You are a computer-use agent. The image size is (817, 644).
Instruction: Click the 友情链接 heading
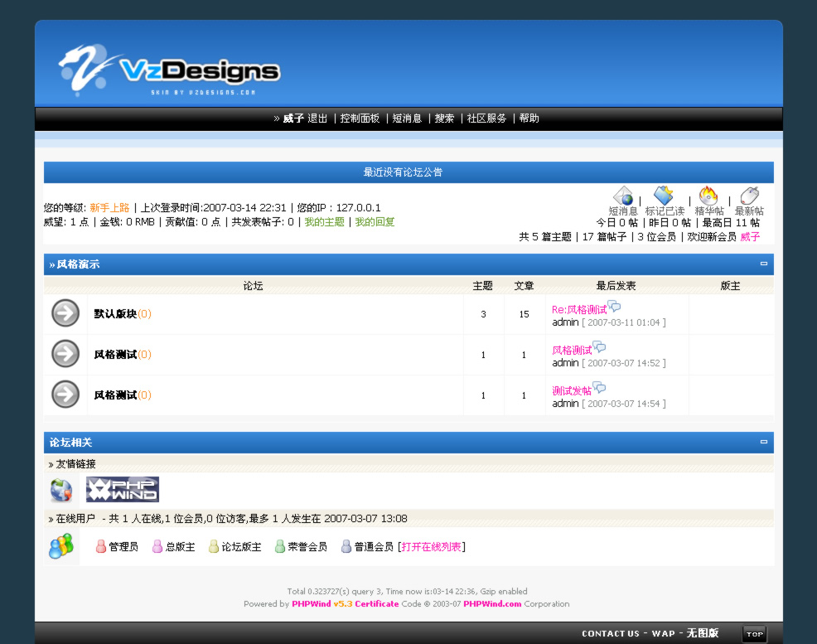75,463
